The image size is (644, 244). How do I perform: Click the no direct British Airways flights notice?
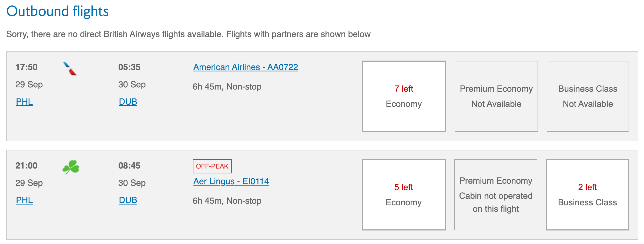(188, 34)
